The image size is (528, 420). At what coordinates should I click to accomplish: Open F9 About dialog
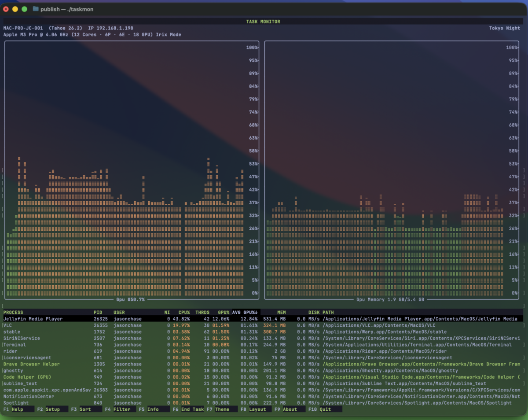click(x=290, y=409)
